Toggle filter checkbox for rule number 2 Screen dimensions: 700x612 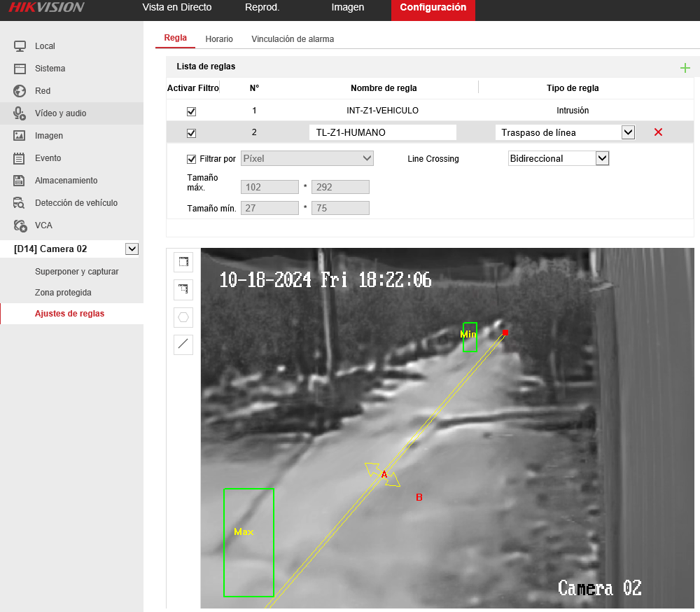pos(191,133)
